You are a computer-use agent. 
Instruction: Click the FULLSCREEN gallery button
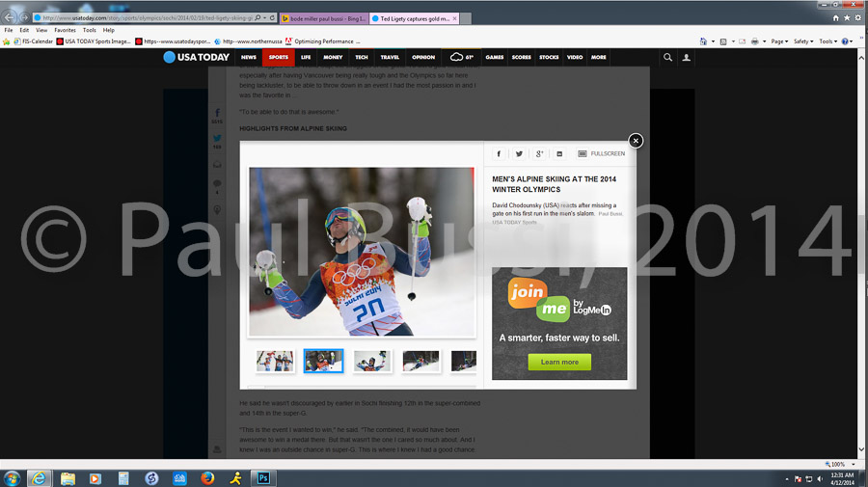[x=601, y=154]
